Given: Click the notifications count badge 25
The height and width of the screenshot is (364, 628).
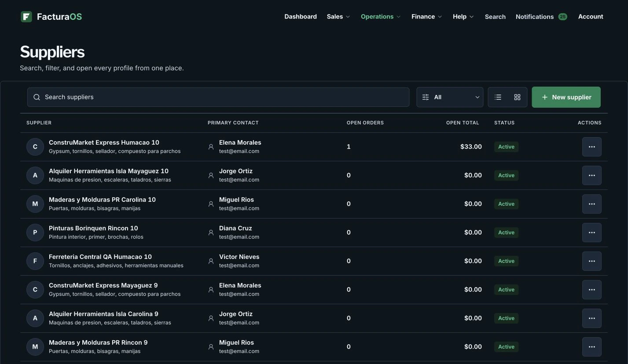Looking at the screenshot, I should (562, 17).
